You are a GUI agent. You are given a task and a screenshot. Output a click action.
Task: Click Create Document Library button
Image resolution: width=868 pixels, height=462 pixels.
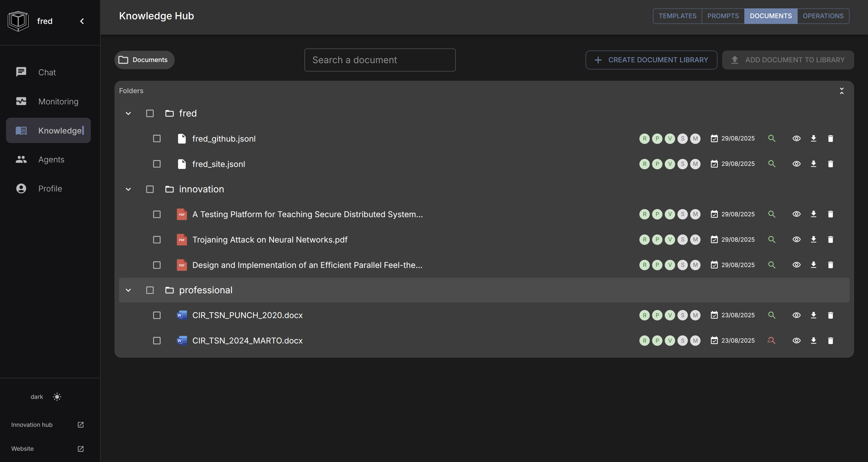651,60
